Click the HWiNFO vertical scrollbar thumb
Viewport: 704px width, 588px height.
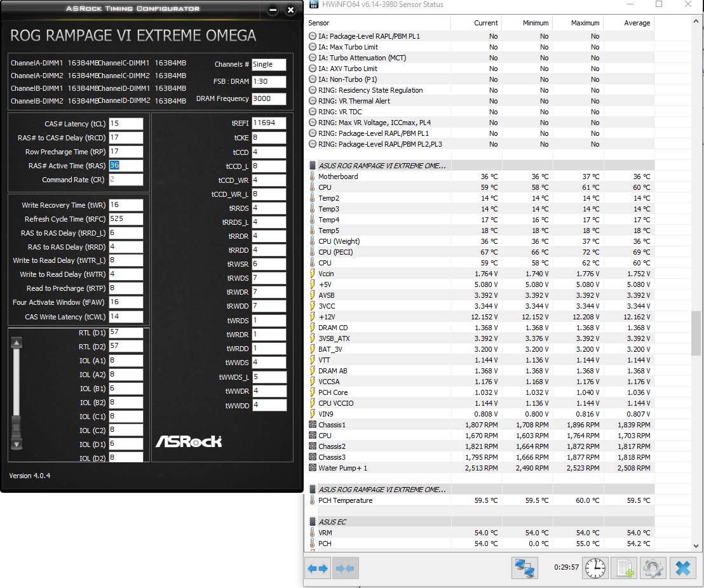[x=696, y=333]
